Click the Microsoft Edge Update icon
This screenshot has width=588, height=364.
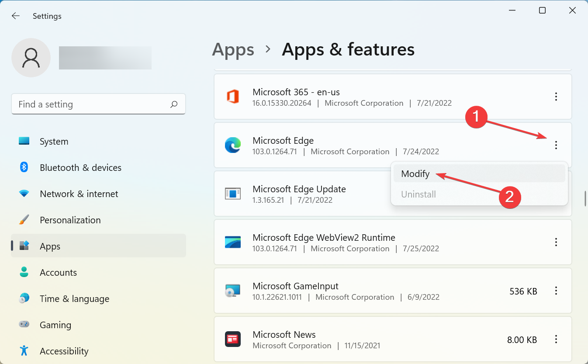pyautogui.click(x=233, y=194)
